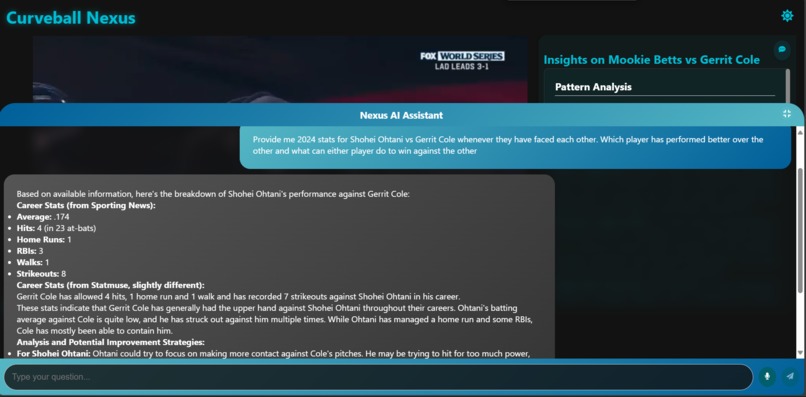
Task: Click the chat panel scrollbar thumb
Action: click(800, 229)
